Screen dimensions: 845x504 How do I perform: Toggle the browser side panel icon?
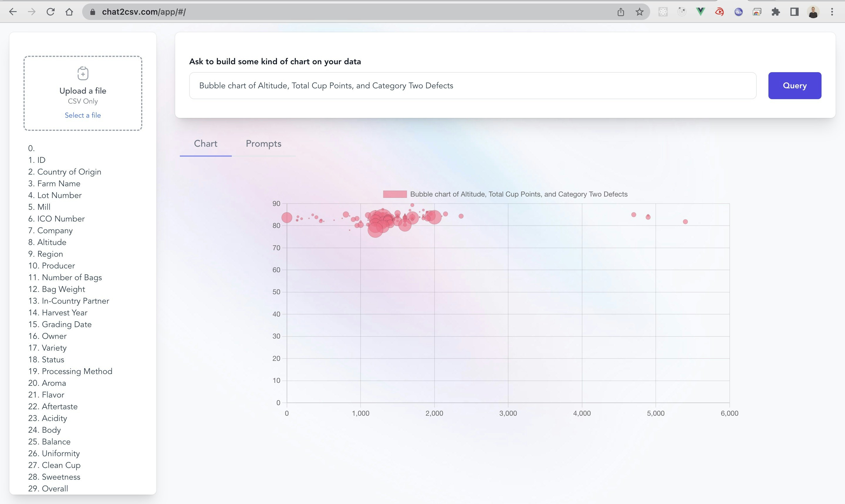795,12
